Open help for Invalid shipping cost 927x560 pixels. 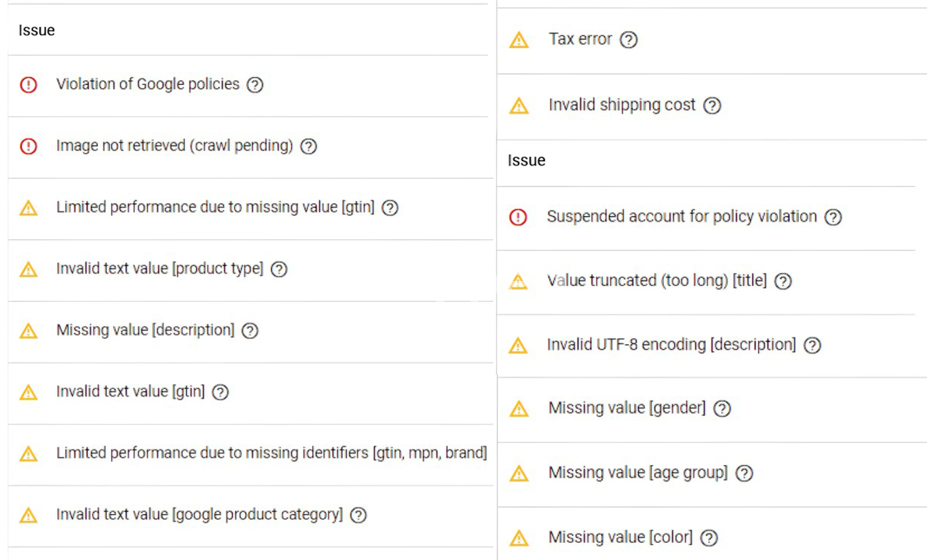[712, 105]
